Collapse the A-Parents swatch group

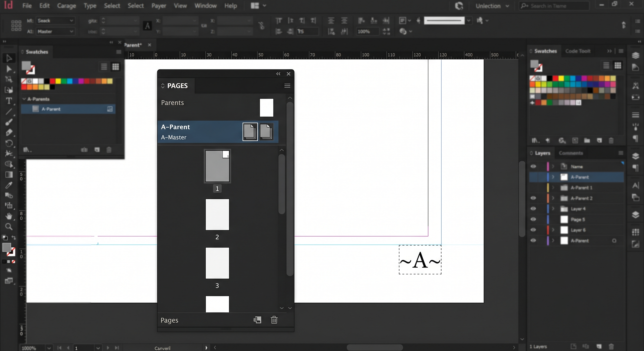[24, 99]
